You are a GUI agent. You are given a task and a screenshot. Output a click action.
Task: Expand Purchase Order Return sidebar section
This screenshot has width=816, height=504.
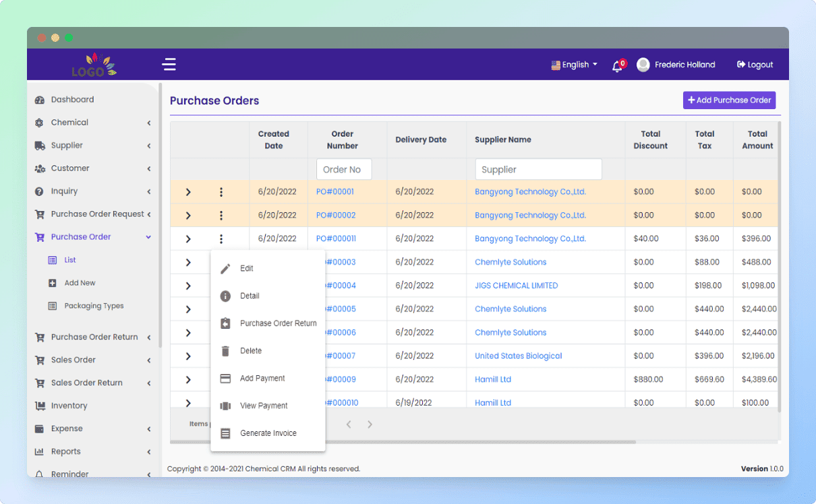148,337
